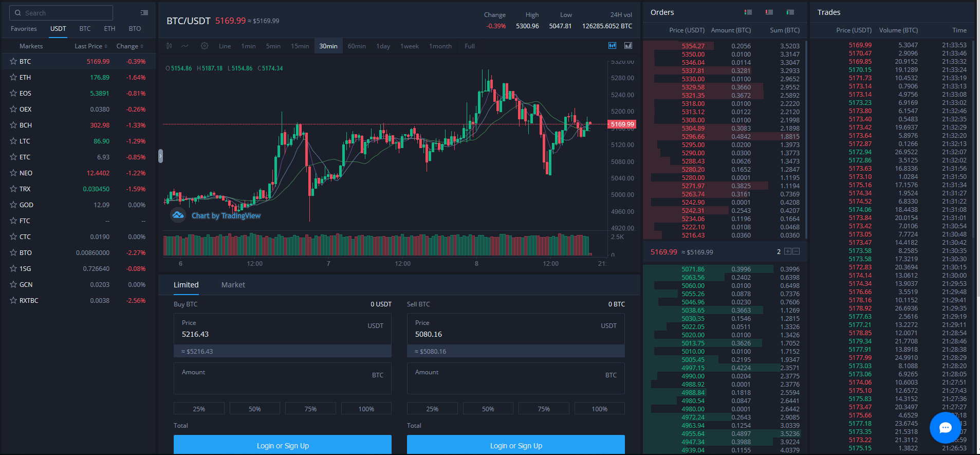
Task: Collapse the markets sidebar with the side handle
Action: click(160, 156)
